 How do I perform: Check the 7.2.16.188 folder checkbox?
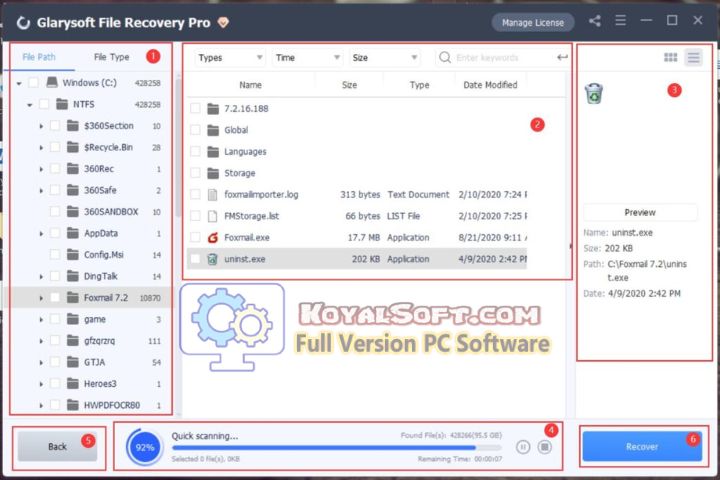tap(195, 109)
